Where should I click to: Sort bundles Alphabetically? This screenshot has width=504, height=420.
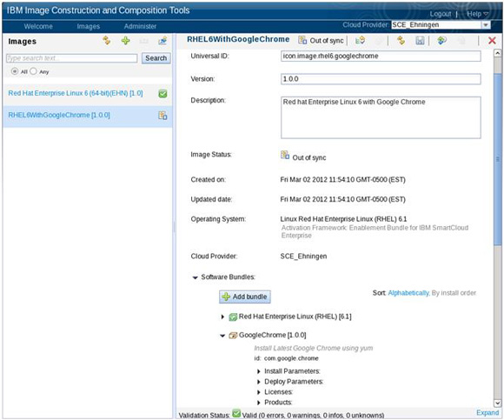[408, 293]
